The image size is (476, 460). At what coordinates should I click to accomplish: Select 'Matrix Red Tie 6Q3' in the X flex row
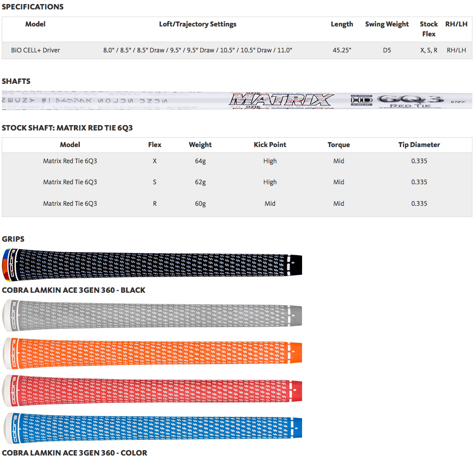pos(70,161)
